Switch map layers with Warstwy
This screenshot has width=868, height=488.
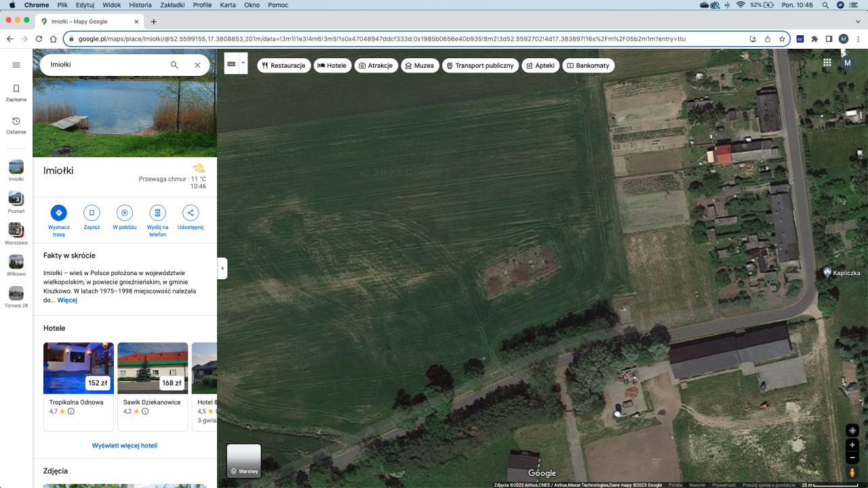tap(243, 461)
